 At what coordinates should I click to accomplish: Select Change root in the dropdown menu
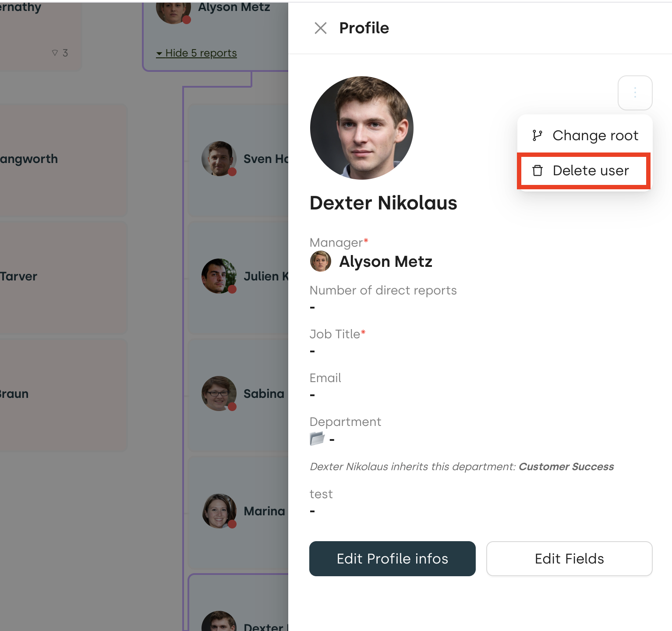(595, 135)
